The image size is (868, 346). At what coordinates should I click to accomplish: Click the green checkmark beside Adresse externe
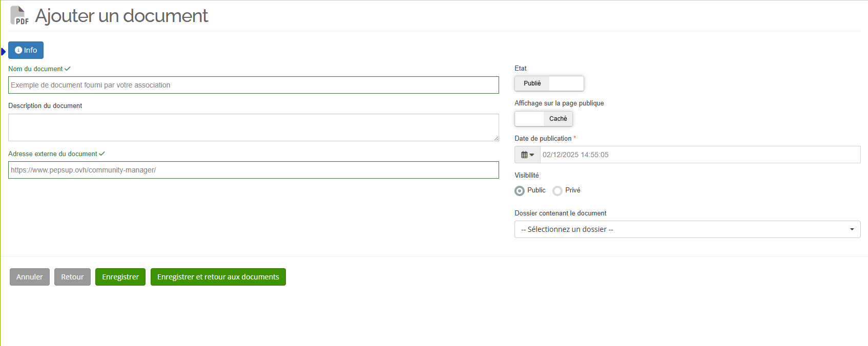click(x=102, y=154)
